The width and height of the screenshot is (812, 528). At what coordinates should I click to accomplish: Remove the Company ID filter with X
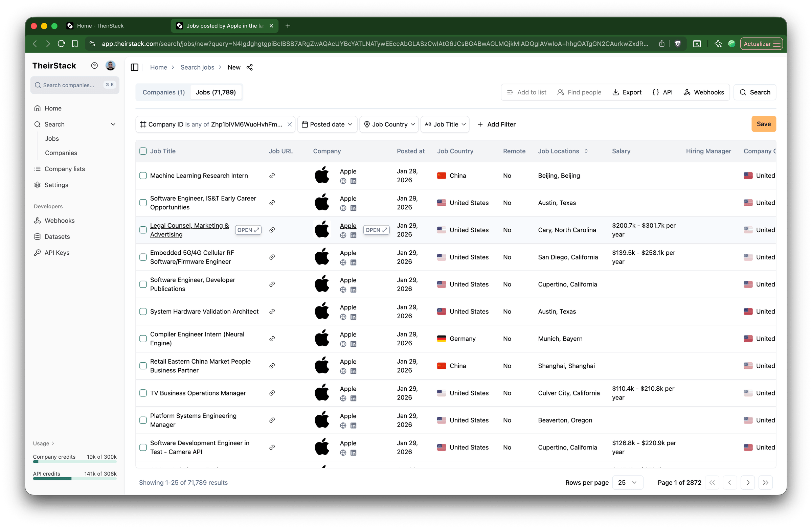click(x=290, y=124)
